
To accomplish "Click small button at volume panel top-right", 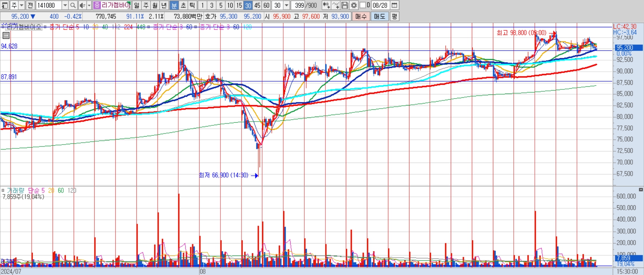I will coord(641,189).
